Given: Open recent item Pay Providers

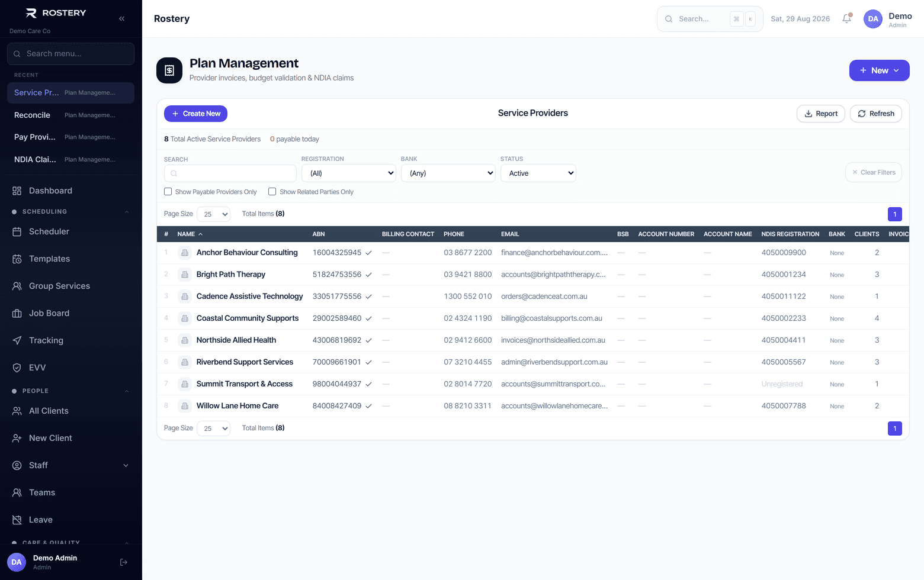Looking at the screenshot, I should (x=71, y=137).
